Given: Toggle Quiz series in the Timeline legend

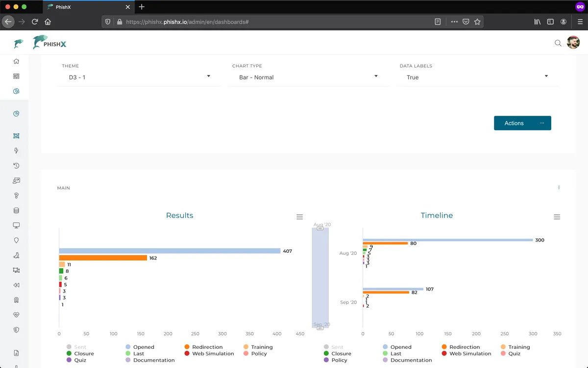Looking at the screenshot, I should pyautogui.click(x=510, y=353).
